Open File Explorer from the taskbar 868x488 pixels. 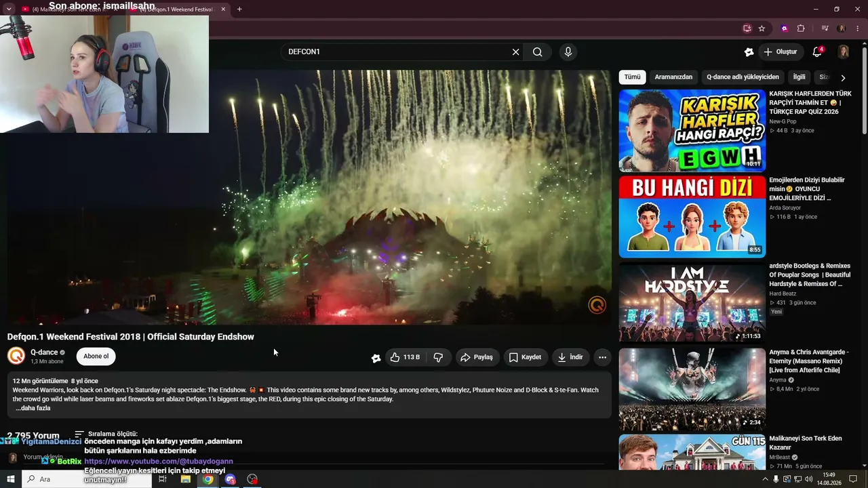(x=185, y=479)
